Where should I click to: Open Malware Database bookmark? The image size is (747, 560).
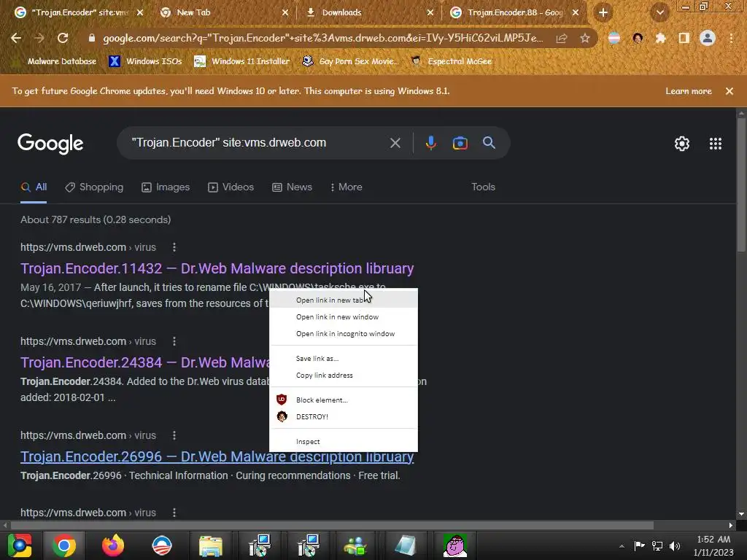tap(55, 61)
